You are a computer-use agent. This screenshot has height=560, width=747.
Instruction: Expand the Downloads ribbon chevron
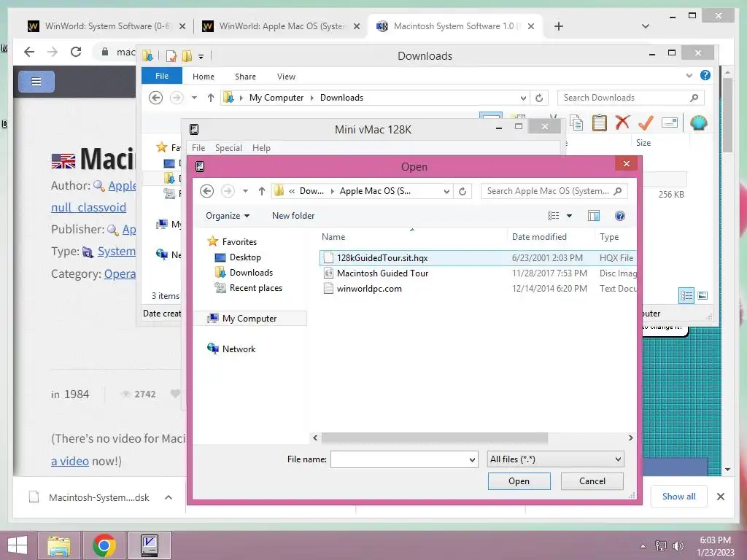pos(689,76)
